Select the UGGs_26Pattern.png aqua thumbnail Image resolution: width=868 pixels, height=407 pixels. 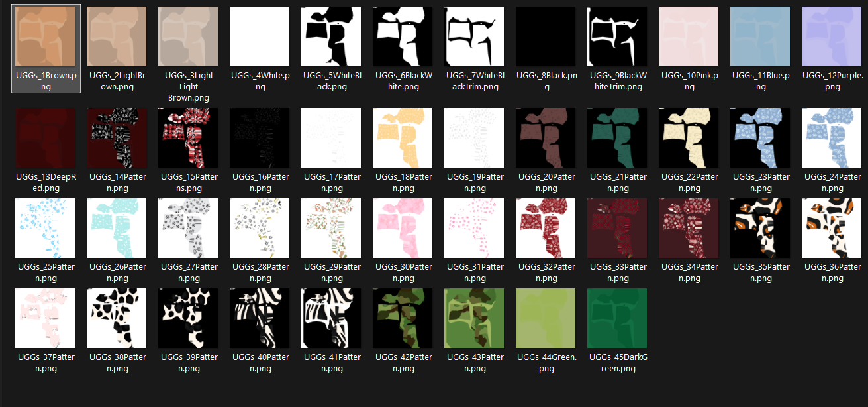[117, 228]
